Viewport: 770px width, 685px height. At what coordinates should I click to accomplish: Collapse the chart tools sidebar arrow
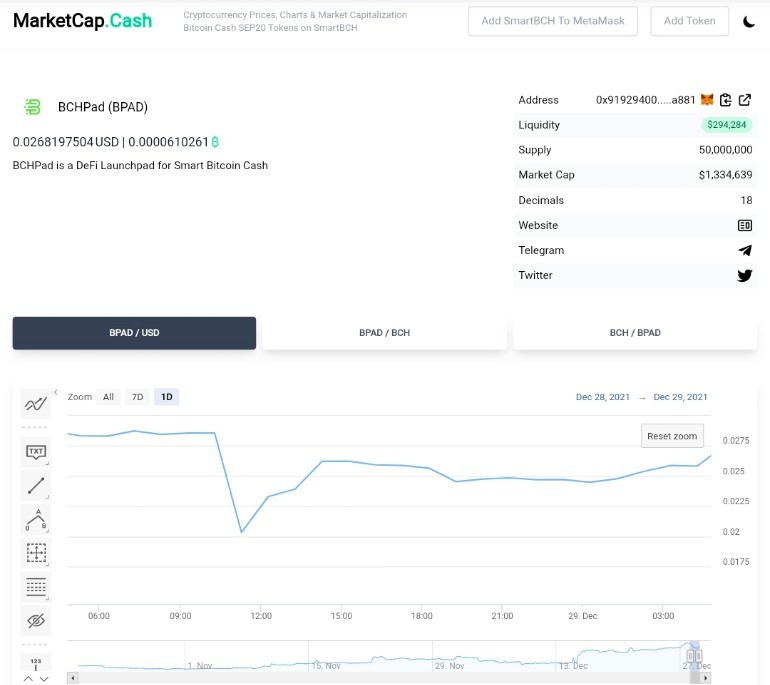click(56, 392)
